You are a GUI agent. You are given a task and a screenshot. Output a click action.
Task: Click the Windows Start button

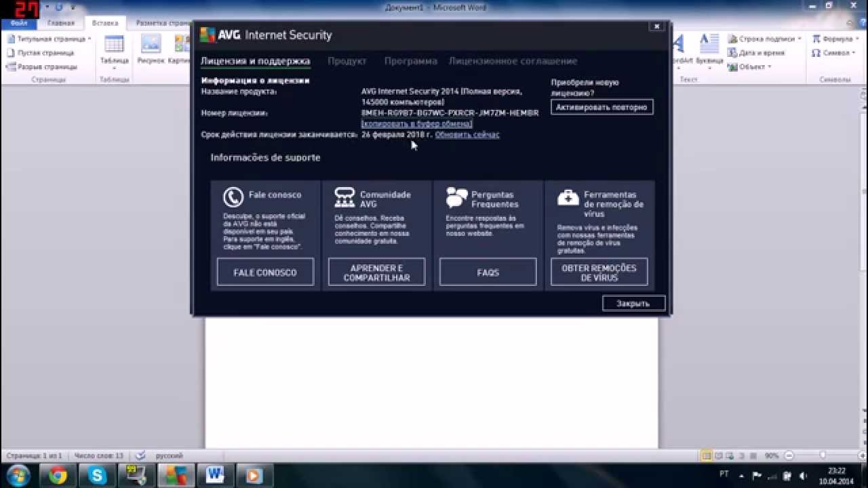pyautogui.click(x=18, y=475)
